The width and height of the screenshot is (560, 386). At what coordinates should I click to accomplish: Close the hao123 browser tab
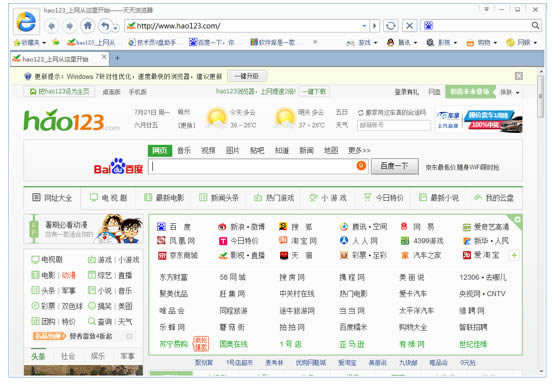pyautogui.click(x=104, y=57)
